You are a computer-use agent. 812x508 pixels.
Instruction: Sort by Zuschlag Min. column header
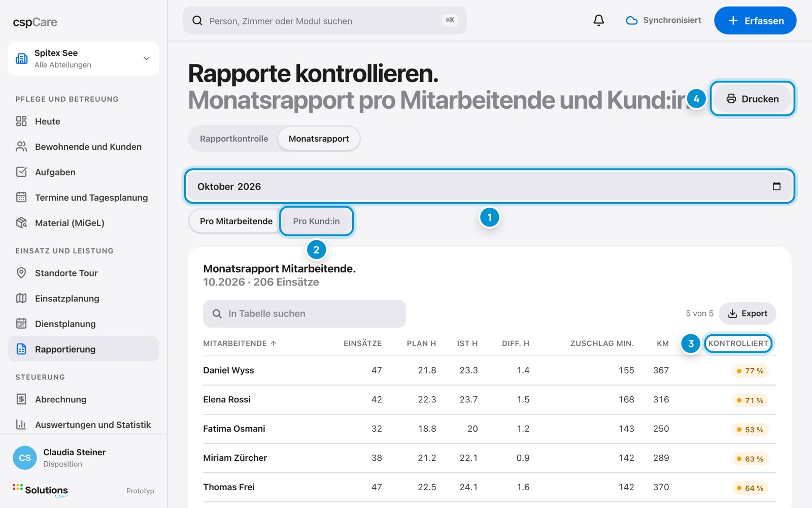[x=602, y=343]
